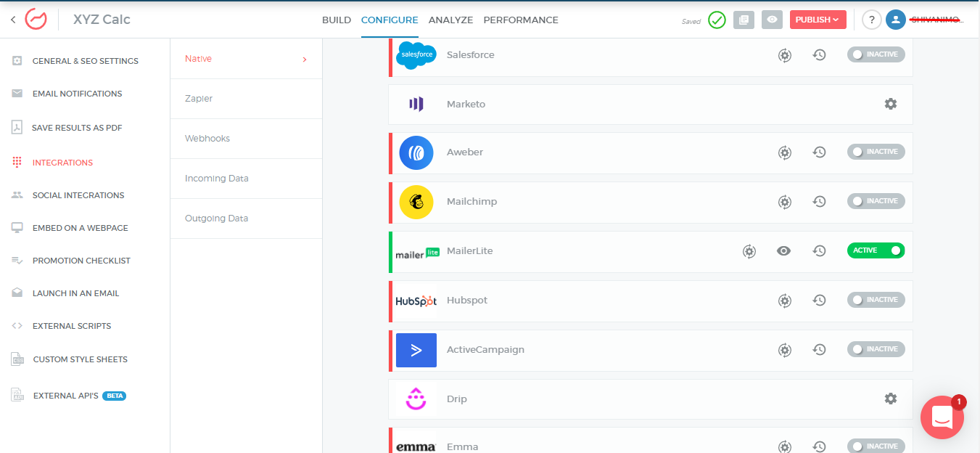Click the ActiveCampaign logo

(416, 350)
